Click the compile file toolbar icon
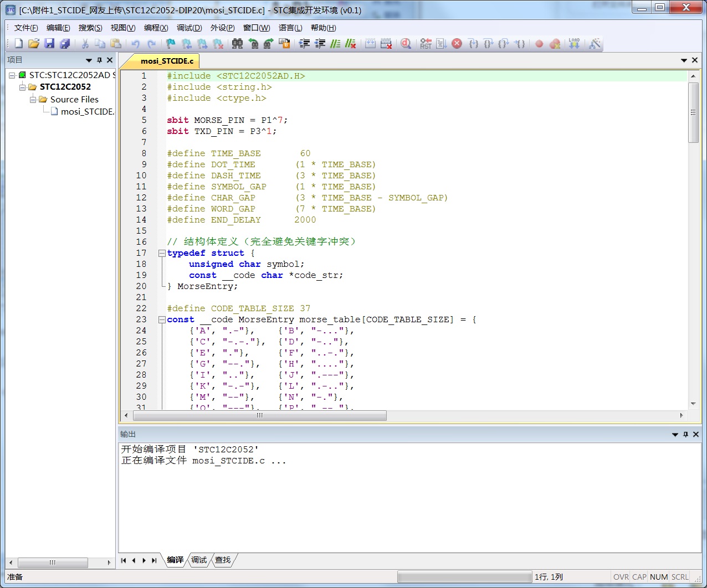The width and height of the screenshot is (707, 588). (371, 44)
